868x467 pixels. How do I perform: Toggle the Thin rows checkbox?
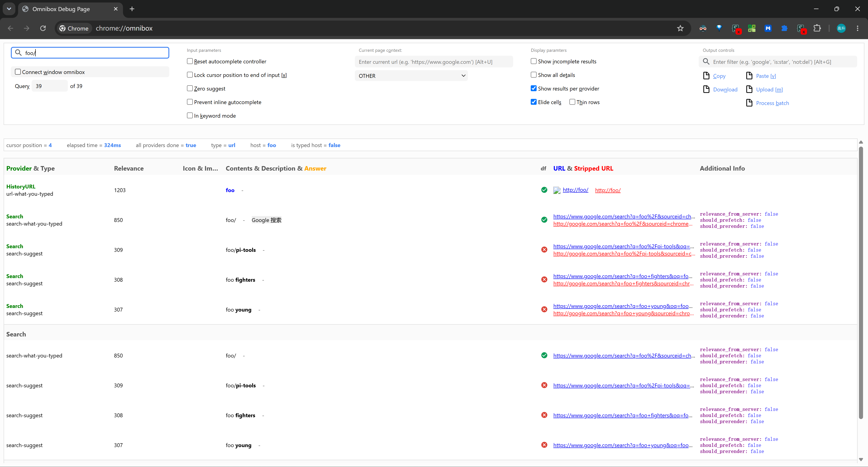pyautogui.click(x=572, y=102)
